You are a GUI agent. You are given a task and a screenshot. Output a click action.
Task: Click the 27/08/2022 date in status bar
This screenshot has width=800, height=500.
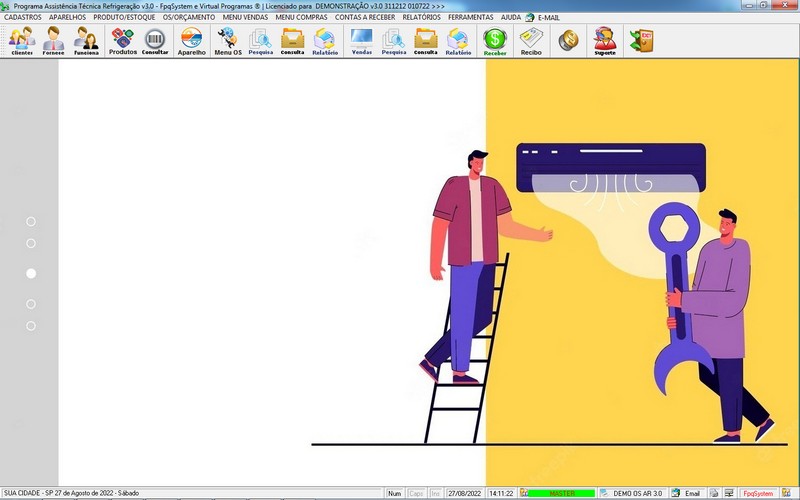465,493
